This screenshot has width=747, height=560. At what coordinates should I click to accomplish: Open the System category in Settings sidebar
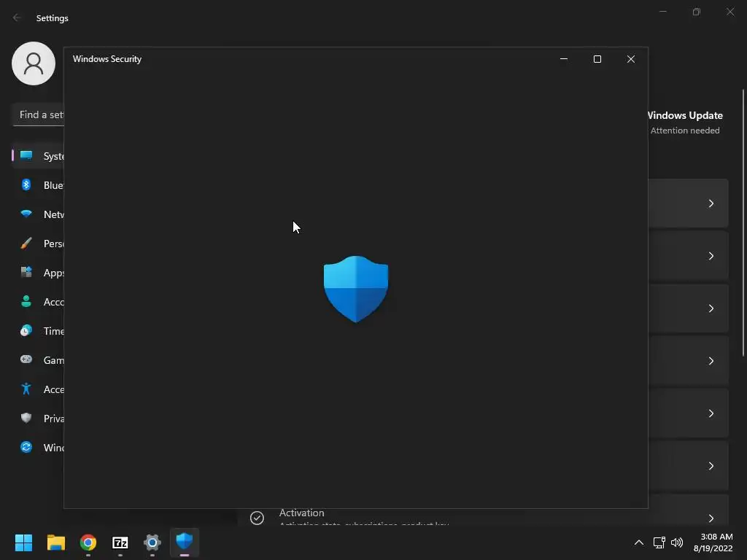[x=38, y=156]
